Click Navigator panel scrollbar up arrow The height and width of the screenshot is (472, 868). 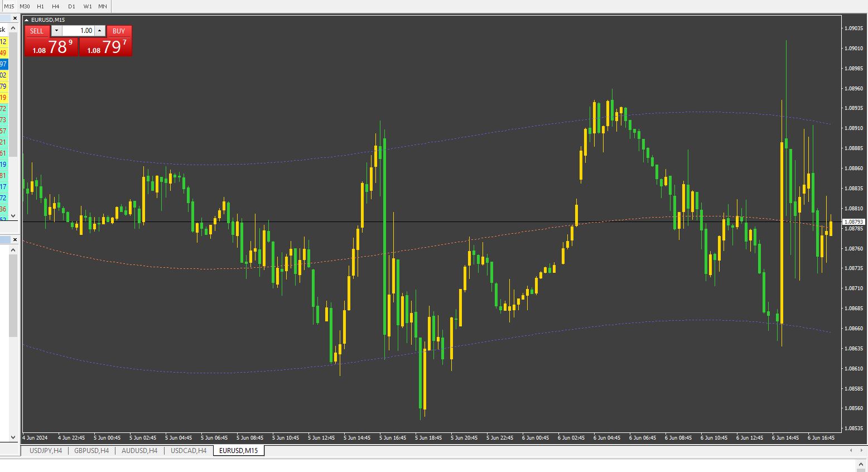tap(14, 250)
